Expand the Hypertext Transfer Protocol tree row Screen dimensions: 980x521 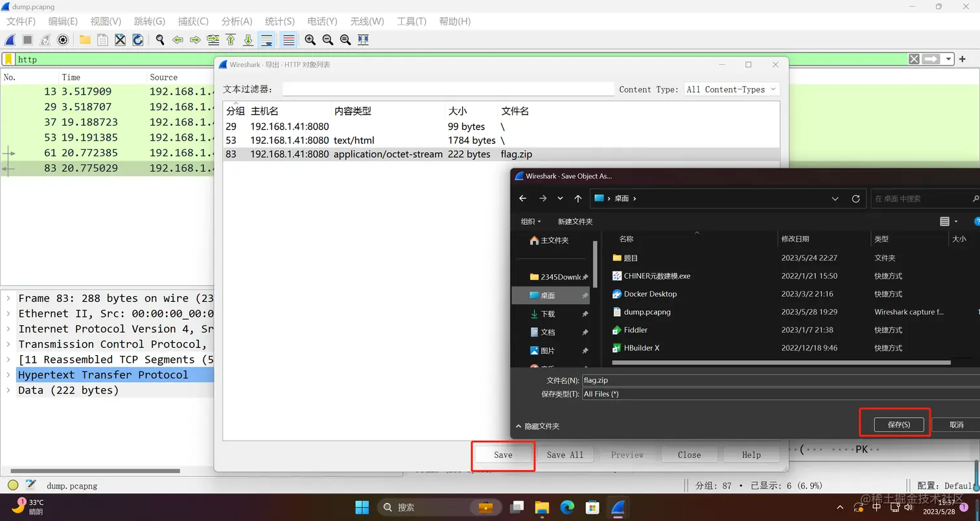coord(8,375)
